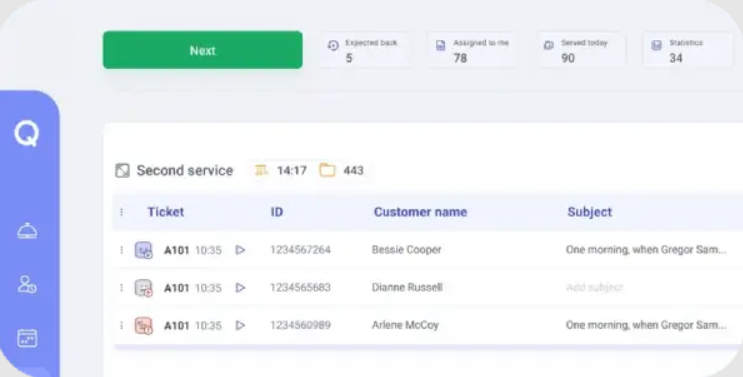
Task: Open the user-clock sidebar icon
Action: tap(27, 284)
